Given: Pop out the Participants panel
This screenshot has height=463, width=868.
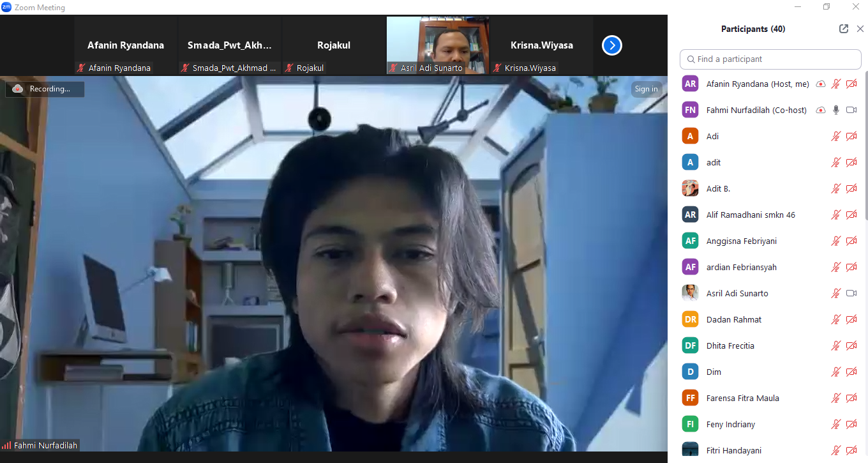Looking at the screenshot, I should 844,29.
